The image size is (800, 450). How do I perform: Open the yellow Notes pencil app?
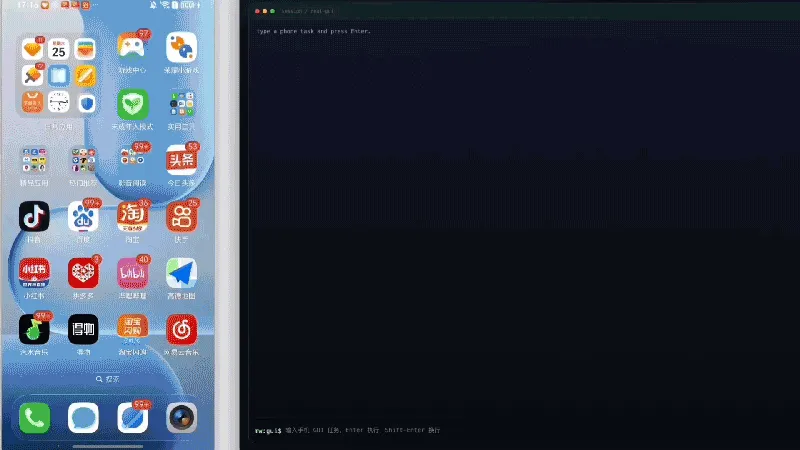(85, 76)
